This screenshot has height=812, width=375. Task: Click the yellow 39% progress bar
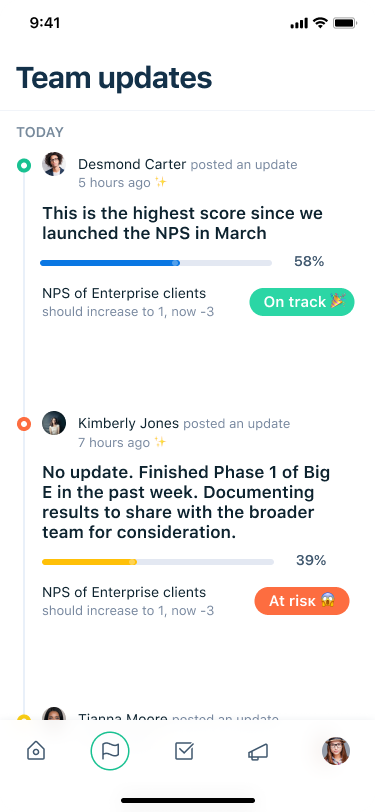point(158,562)
